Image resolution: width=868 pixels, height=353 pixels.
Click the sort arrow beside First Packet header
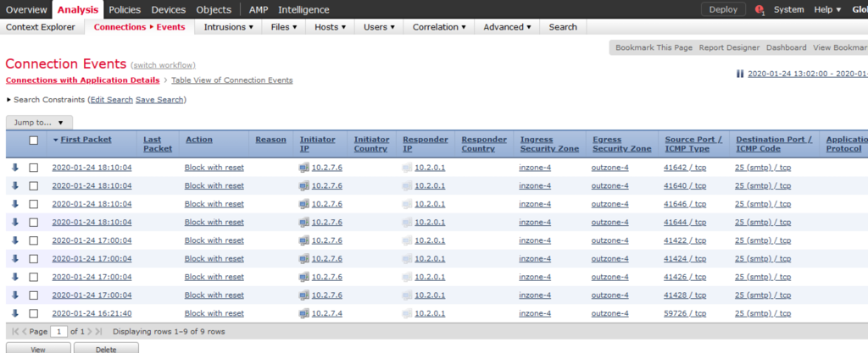click(x=56, y=140)
